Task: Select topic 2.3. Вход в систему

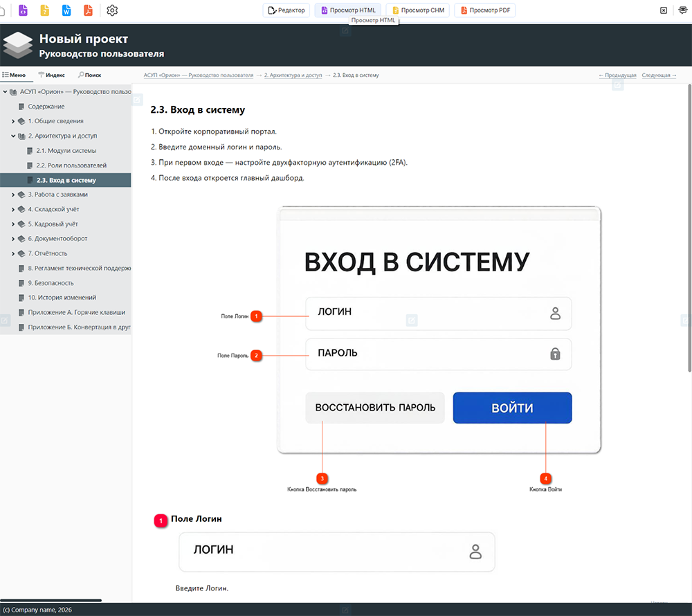Action: click(x=65, y=180)
